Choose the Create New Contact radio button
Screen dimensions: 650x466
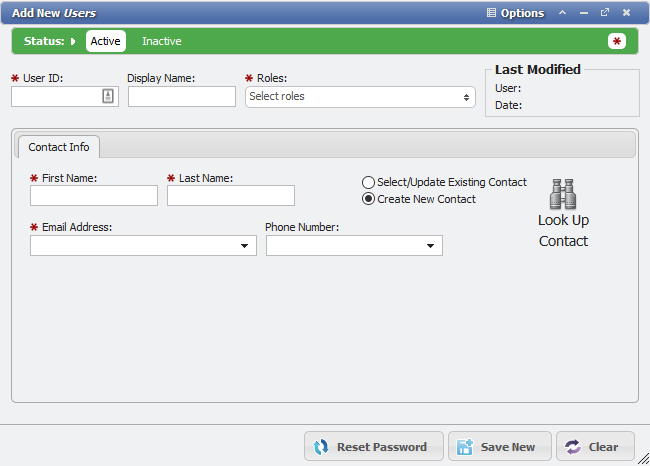pyautogui.click(x=369, y=199)
